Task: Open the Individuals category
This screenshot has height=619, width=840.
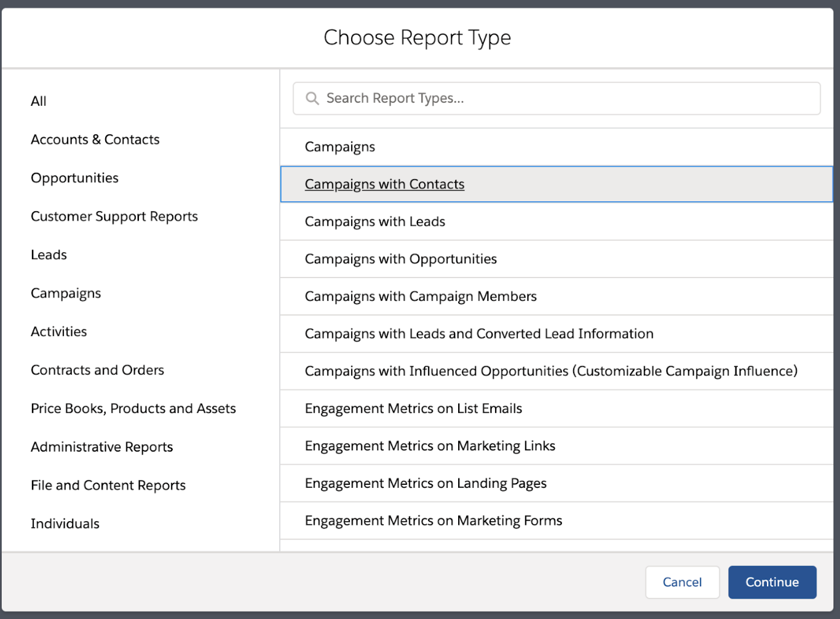Action: (65, 524)
